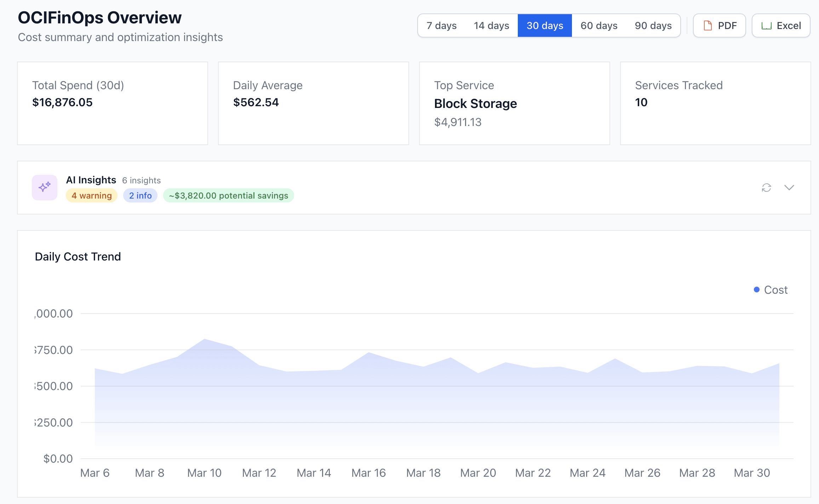Click the potential savings badge
The image size is (819, 504).
pos(228,195)
